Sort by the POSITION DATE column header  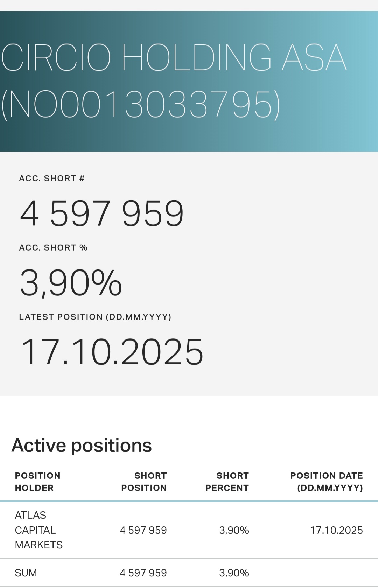tap(327, 482)
